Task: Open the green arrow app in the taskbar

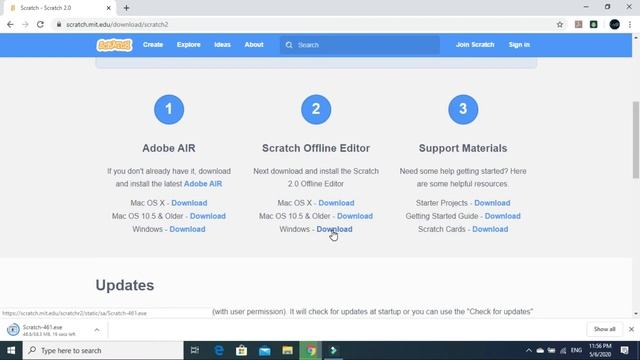Action: (x=333, y=350)
